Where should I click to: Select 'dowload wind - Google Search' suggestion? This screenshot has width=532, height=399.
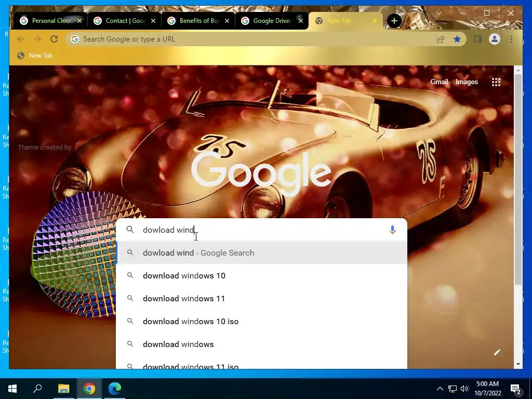262,253
